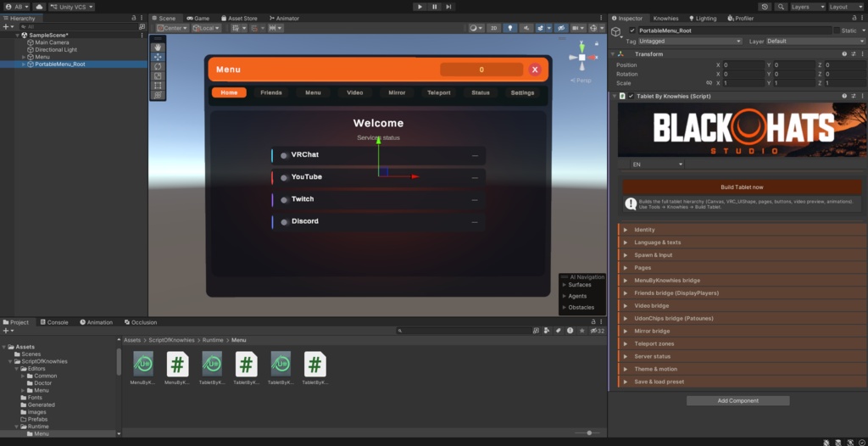Screen dimensions: 868x446
Task: Toggle hidden objects visibility in Scene toolbar
Action: click(561, 28)
